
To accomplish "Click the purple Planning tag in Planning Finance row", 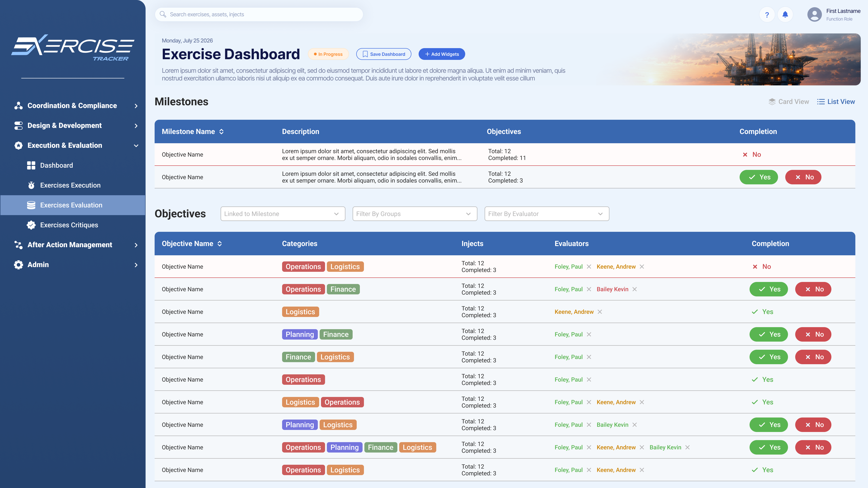I will pos(300,334).
